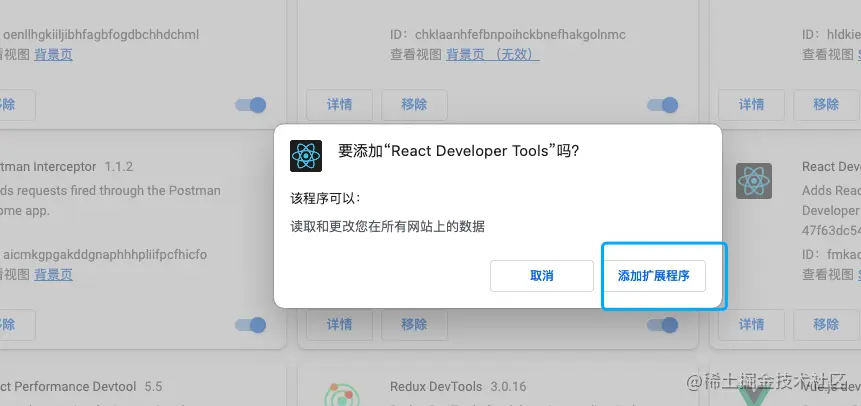Viewport: 861px width, 406px height.
Task: Click the Redux DevTools 3.0.16 title
Action: (x=458, y=387)
